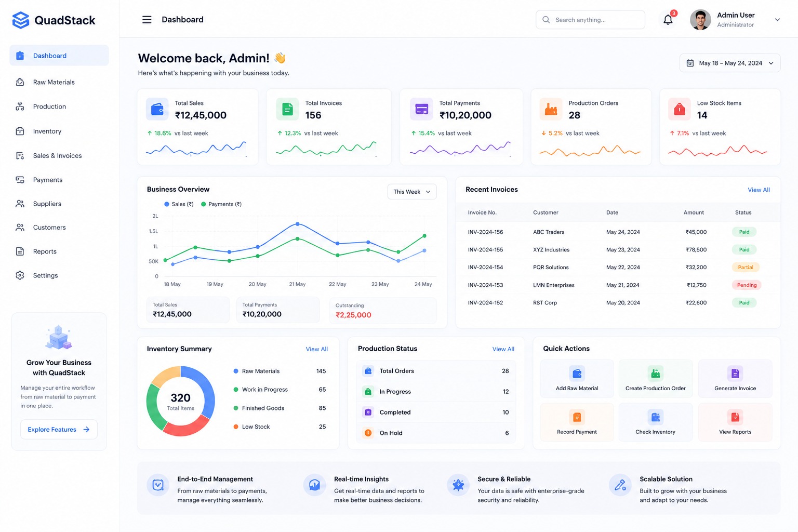Click the Production sidebar icon
The image size is (798, 532).
(x=20, y=107)
